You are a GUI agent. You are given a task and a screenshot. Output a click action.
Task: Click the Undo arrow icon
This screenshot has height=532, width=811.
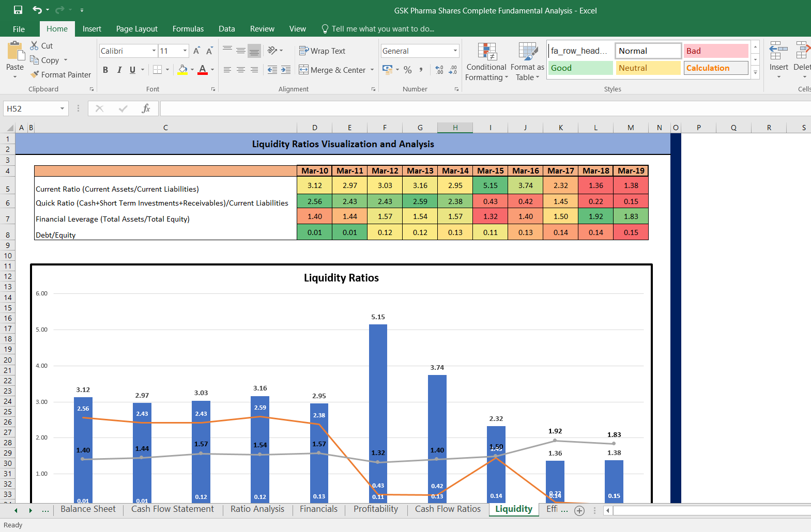(37, 10)
